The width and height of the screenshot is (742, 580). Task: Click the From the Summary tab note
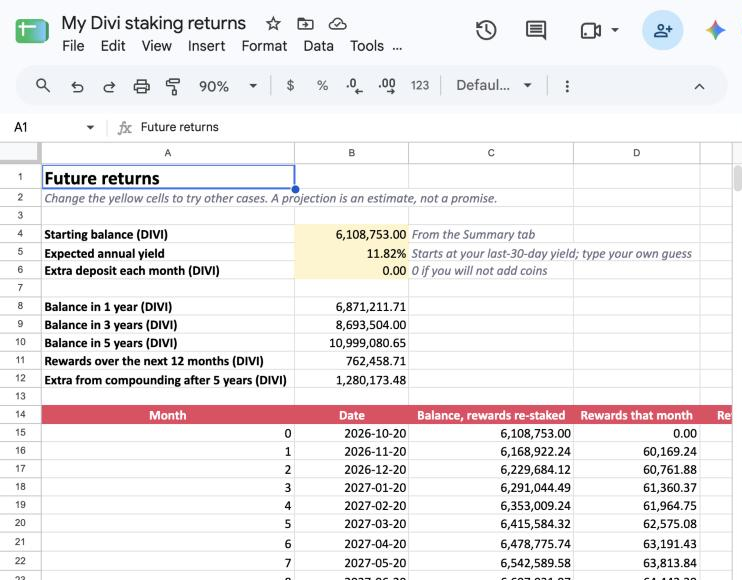(x=473, y=235)
